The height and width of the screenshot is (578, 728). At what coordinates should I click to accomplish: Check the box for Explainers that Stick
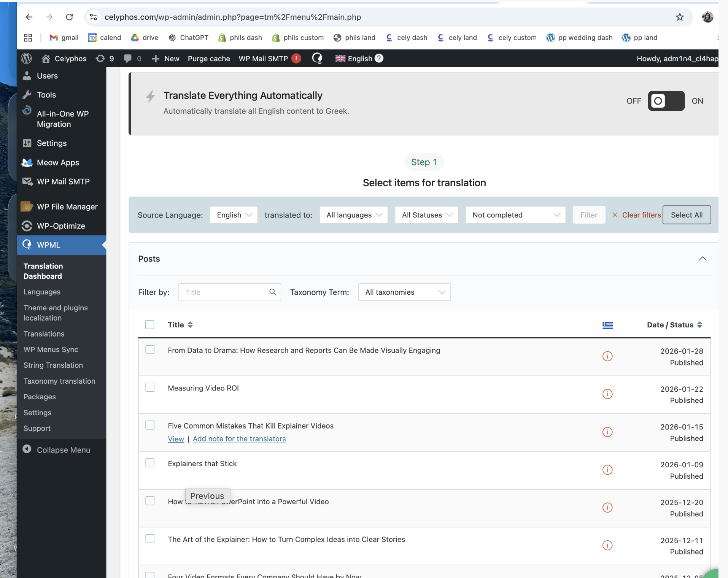pyautogui.click(x=150, y=463)
